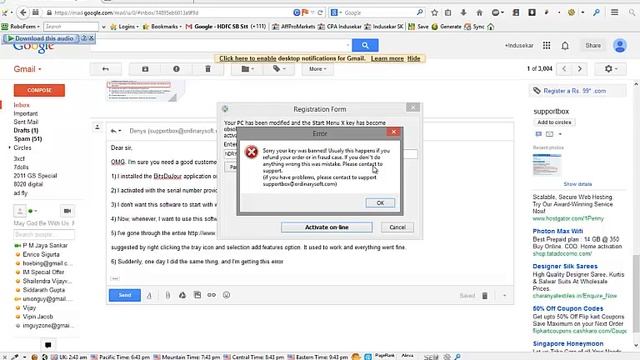Open the Important label
Image resolution: width=640 pixels, height=360 pixels.
[25, 113]
